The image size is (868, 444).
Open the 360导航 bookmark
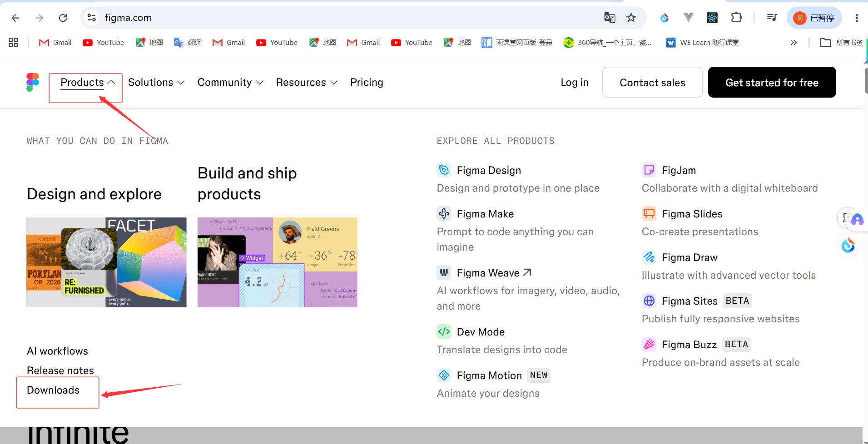(607, 43)
